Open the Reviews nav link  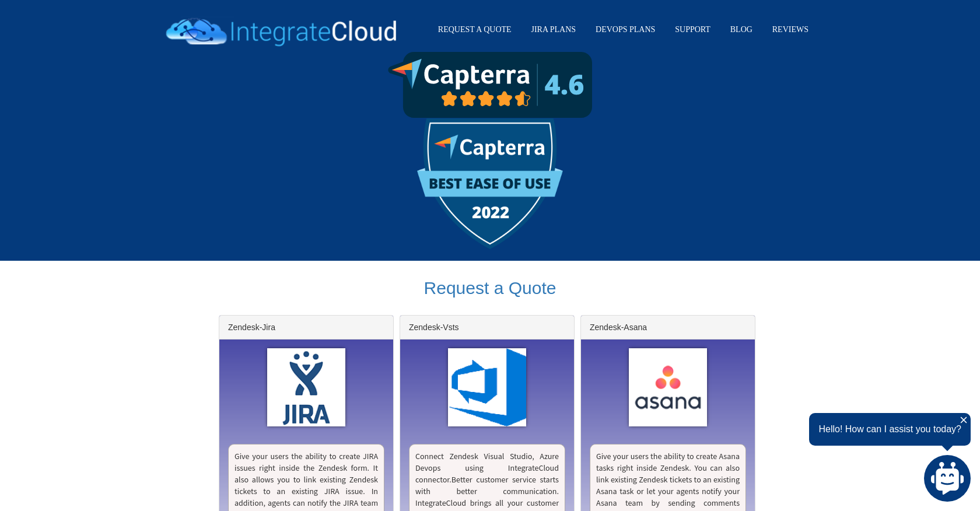[x=790, y=29]
